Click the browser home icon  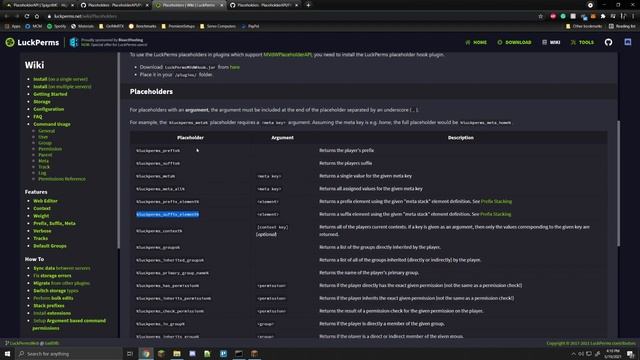click(37, 16)
